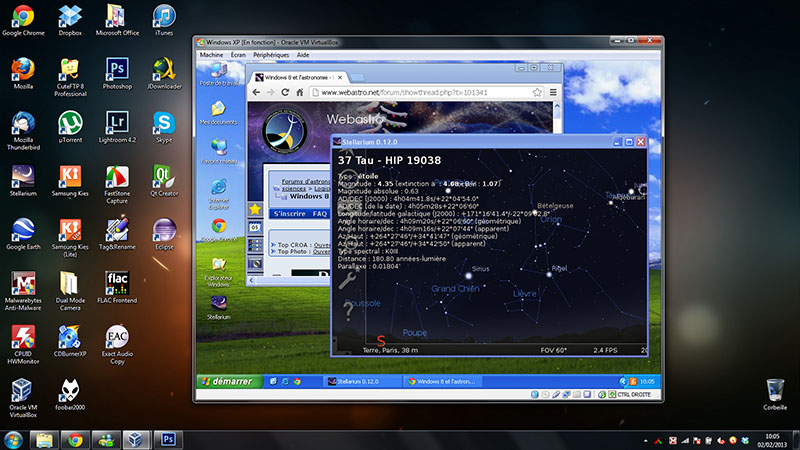Open the Dropbox desktop icon
The image size is (800, 450).
coord(70,20)
